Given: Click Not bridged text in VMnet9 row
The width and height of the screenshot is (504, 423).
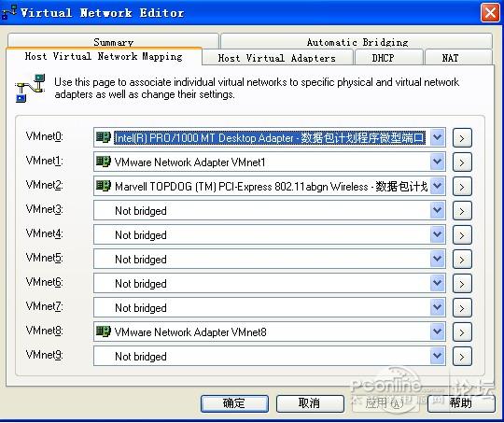Looking at the screenshot, I should pos(141,357).
